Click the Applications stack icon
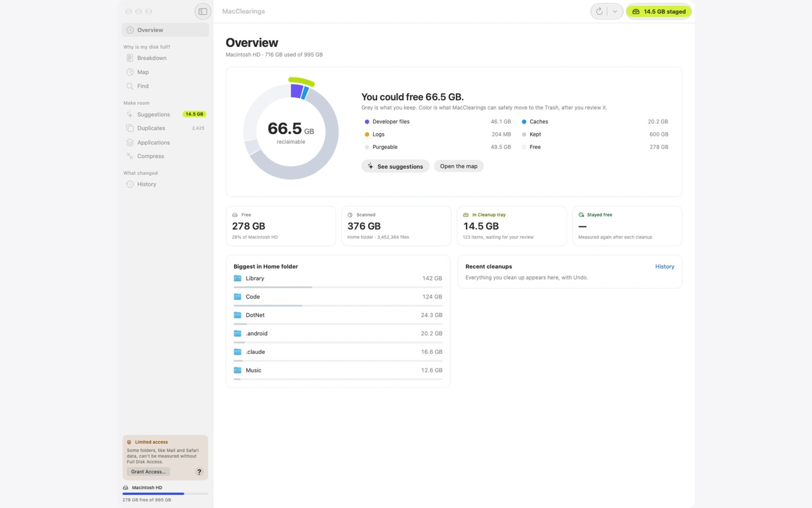 130,143
